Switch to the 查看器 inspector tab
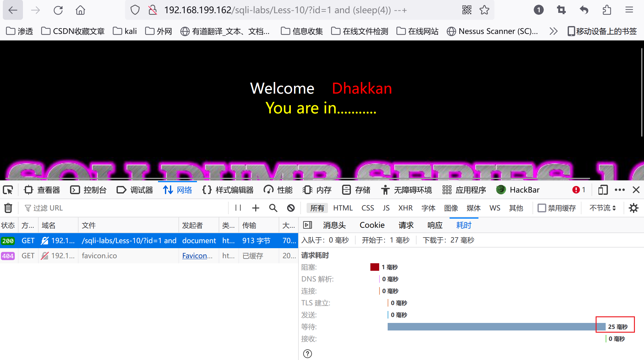The height and width of the screenshot is (360, 644). pos(42,190)
